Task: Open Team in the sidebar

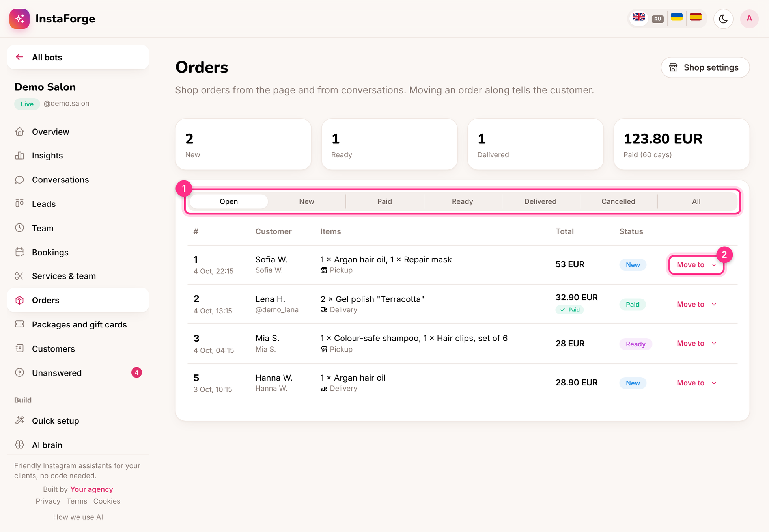Action: [x=78, y=228]
